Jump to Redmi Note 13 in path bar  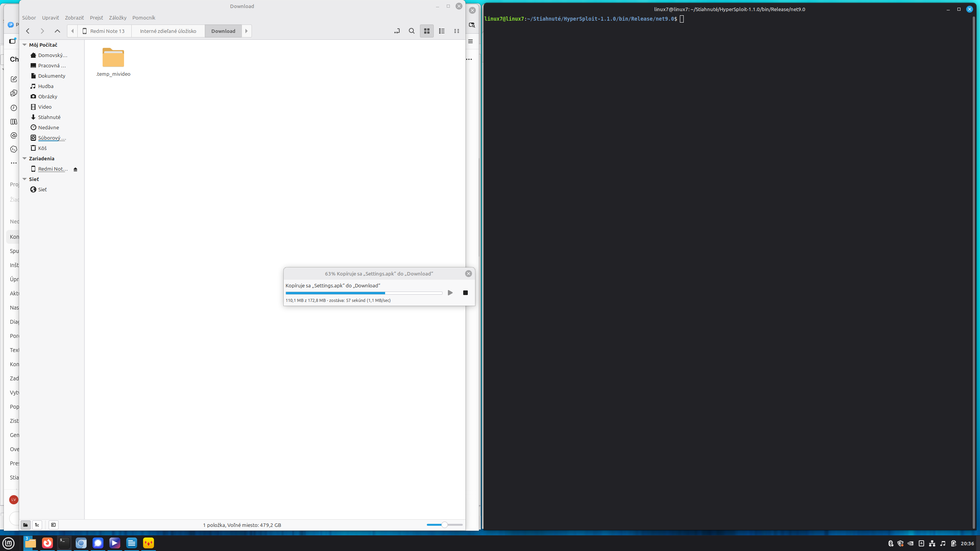coord(105,31)
